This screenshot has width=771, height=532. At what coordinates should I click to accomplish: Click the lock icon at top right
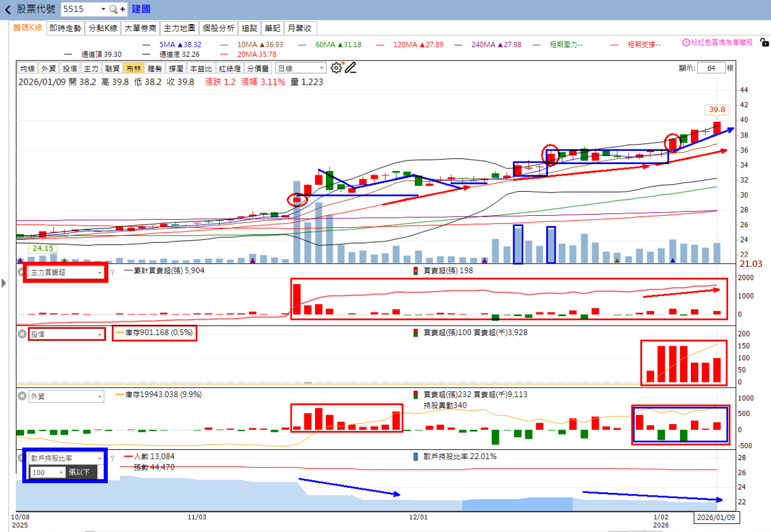pyautogui.click(x=765, y=43)
